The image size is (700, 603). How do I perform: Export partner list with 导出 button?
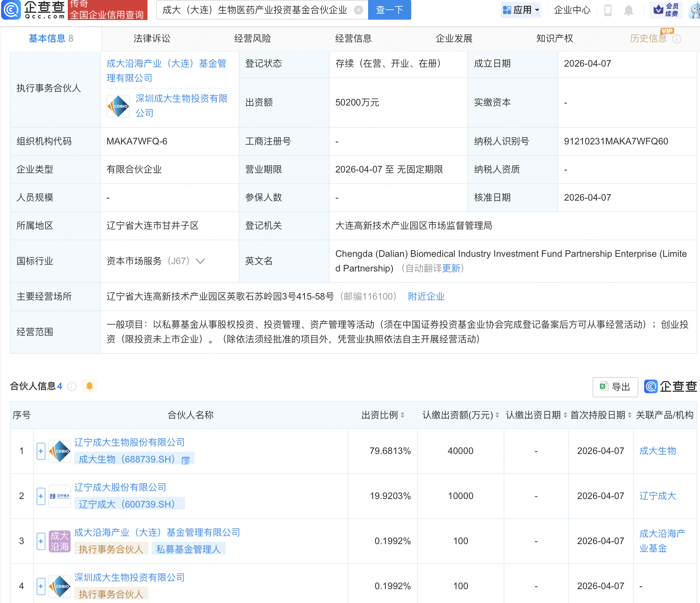coord(615,387)
